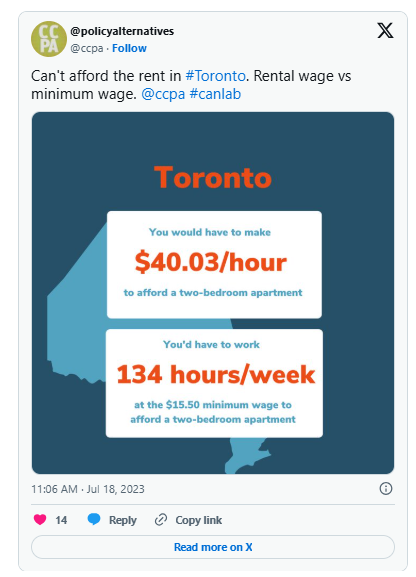Click the Reply label

click(x=123, y=520)
